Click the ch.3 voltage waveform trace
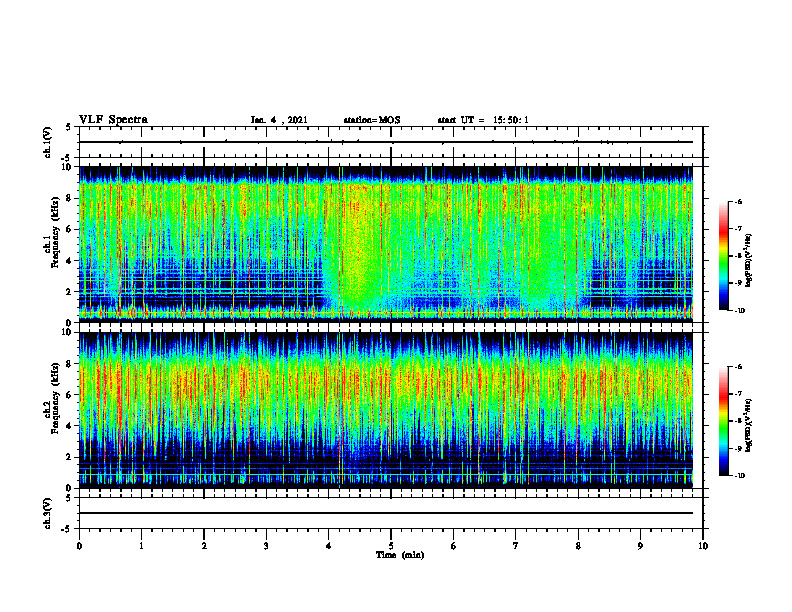 (386, 513)
